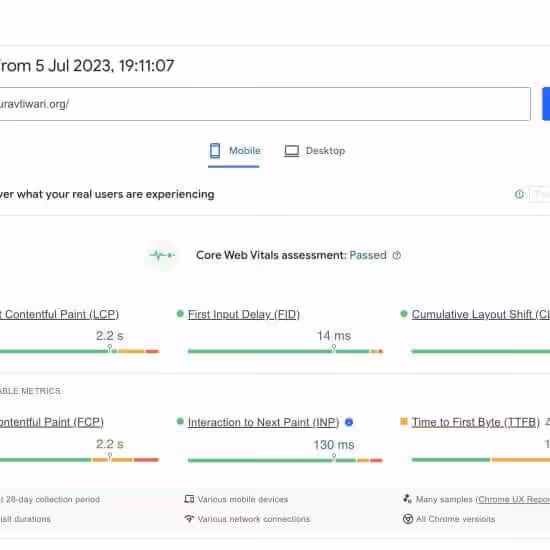
Task: Click the URL input field
Action: click(x=265, y=104)
